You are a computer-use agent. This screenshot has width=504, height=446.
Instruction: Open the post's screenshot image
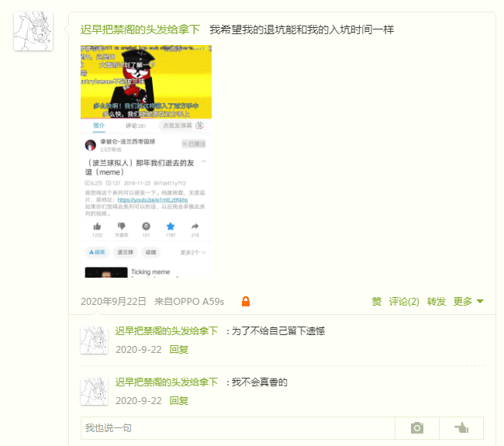pyautogui.click(x=147, y=161)
